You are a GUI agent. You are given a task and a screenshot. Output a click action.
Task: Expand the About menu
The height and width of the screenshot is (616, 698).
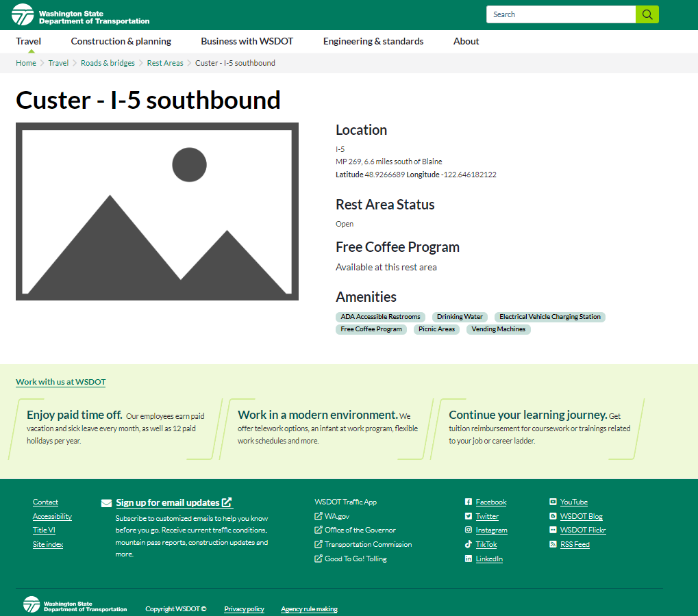[x=466, y=41]
